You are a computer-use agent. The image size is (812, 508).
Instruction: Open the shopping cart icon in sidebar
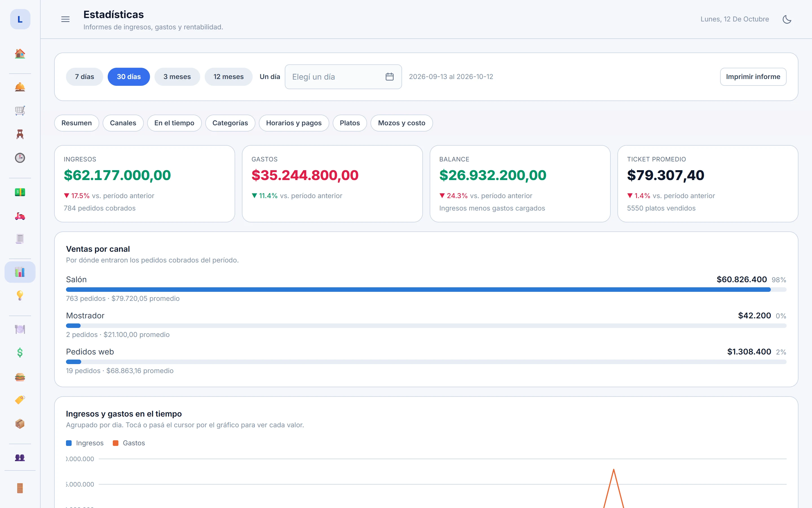click(20, 111)
